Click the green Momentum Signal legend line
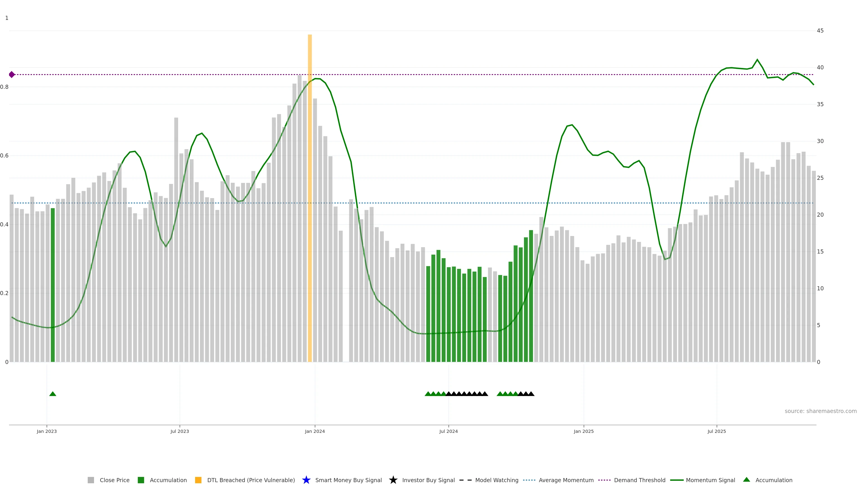This screenshot has width=868, height=488. pos(677,480)
